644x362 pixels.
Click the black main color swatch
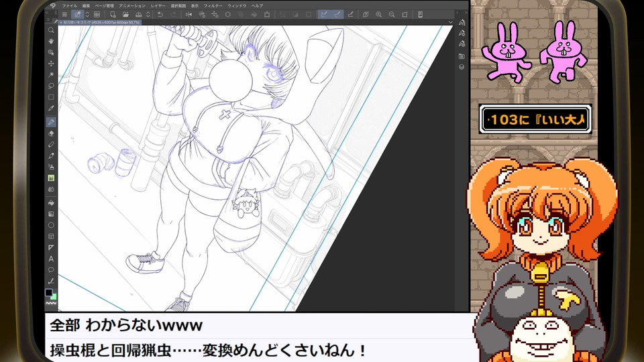click(48, 292)
